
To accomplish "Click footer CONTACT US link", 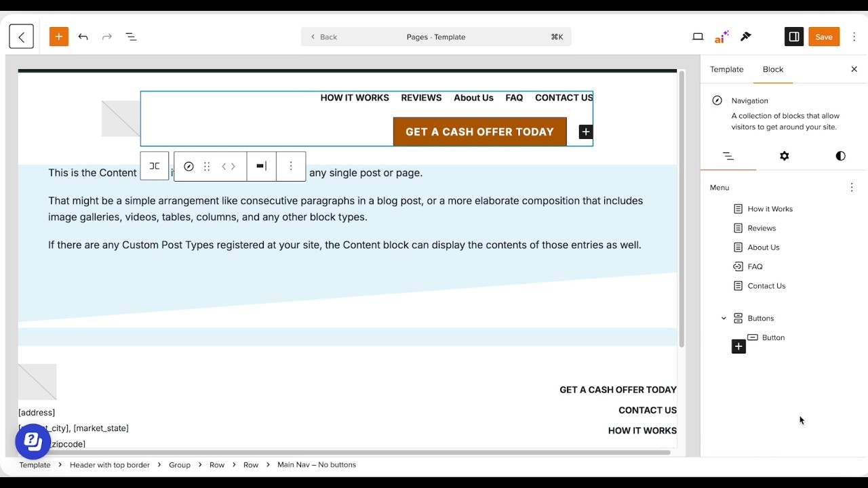I will coord(648,410).
